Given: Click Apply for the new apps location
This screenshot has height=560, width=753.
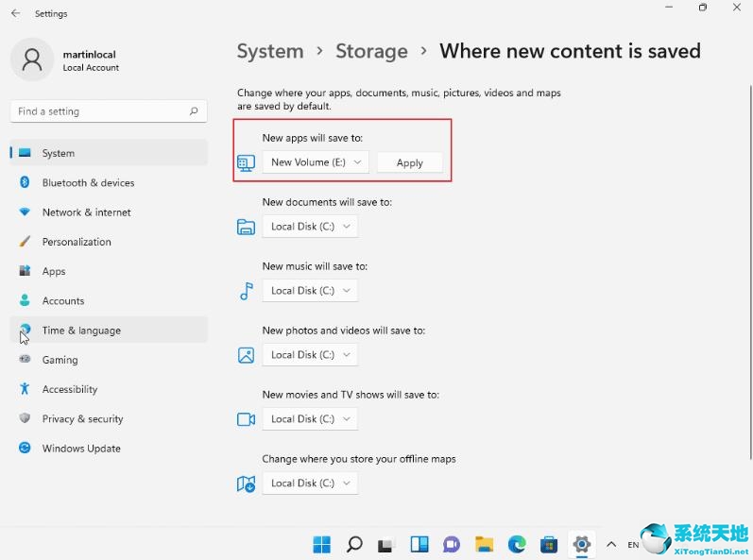Looking at the screenshot, I should click(410, 162).
